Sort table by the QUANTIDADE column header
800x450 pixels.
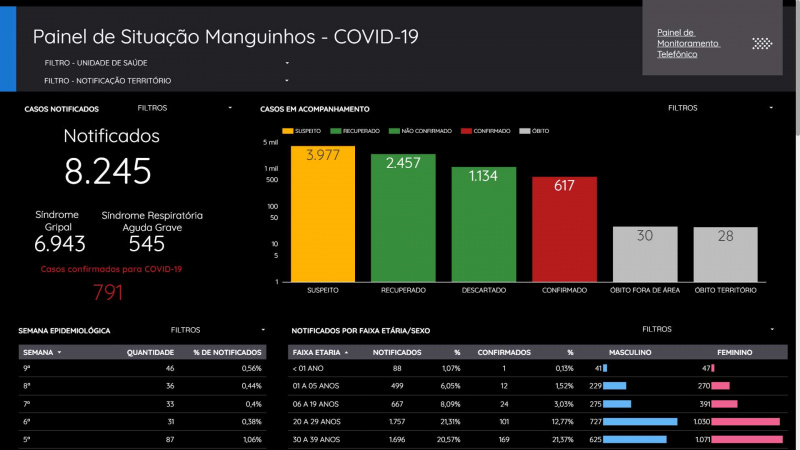point(150,353)
